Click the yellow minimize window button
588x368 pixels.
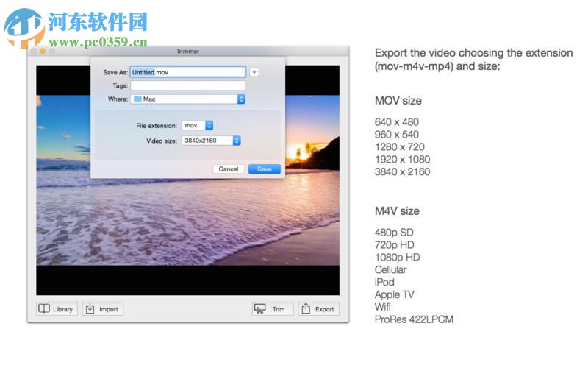[43, 51]
